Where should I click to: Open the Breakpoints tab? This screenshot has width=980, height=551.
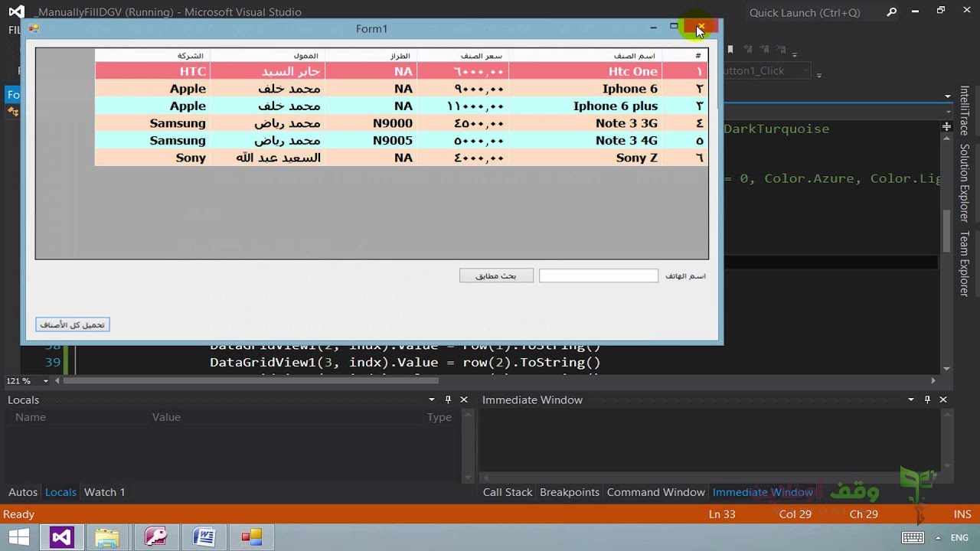570,492
